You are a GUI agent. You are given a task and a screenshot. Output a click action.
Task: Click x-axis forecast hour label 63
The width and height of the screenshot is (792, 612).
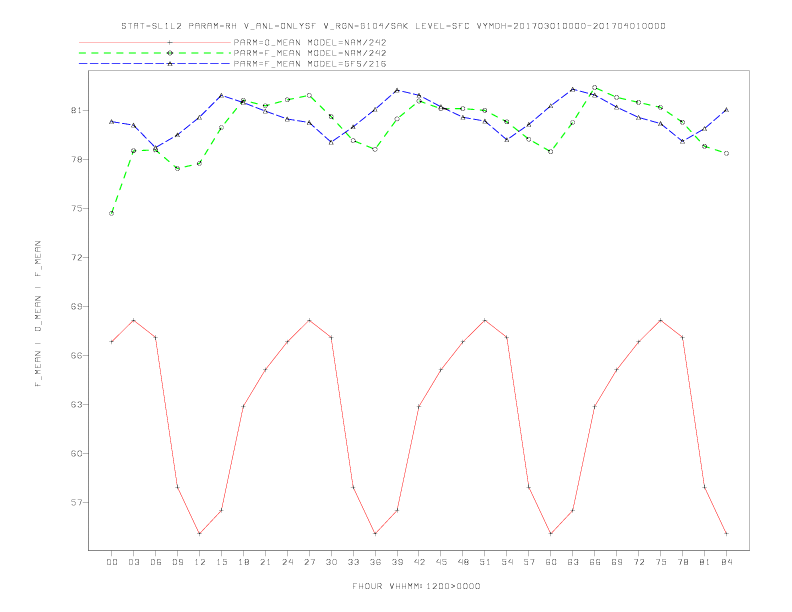pyautogui.click(x=573, y=562)
